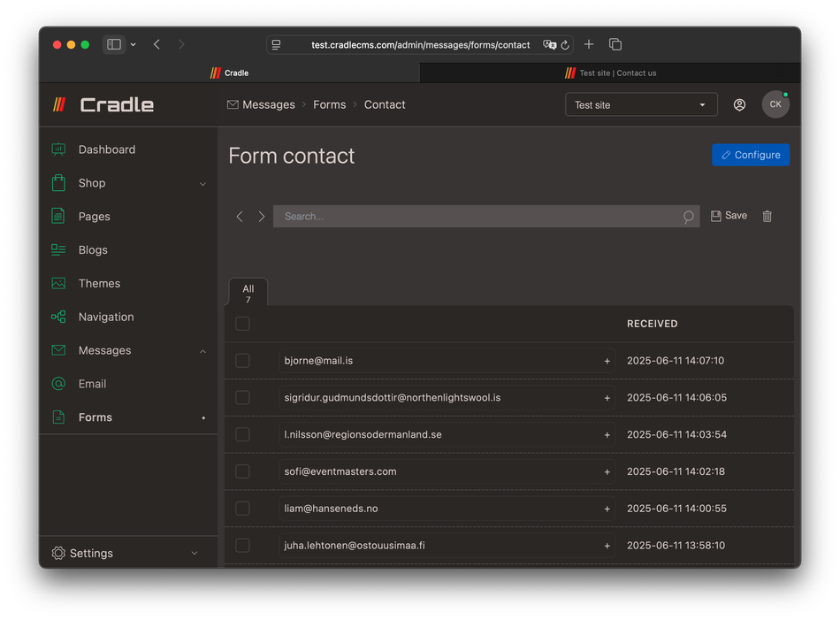The height and width of the screenshot is (620, 840).
Task: Open the Test site dropdown
Action: [640, 104]
